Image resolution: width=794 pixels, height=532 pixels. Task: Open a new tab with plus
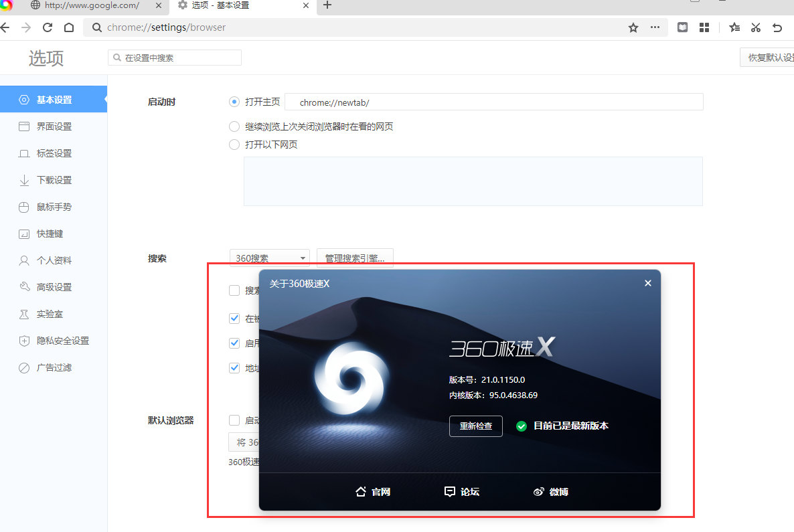[x=327, y=5]
